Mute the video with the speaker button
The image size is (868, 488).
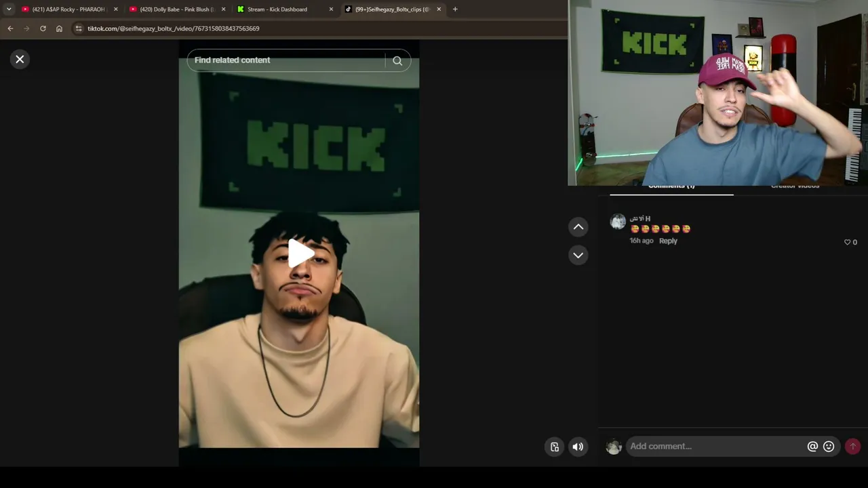click(x=578, y=447)
